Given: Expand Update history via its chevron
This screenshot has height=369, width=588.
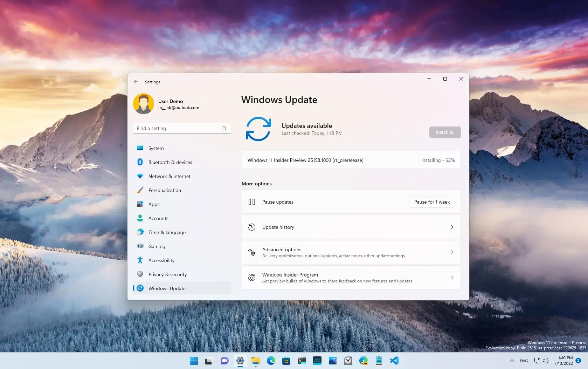Looking at the screenshot, I should pos(452,227).
